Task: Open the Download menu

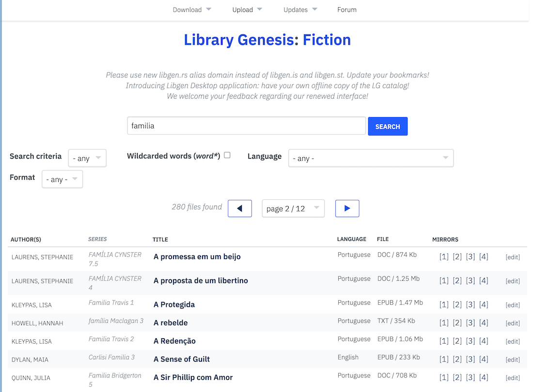Action: pos(192,9)
